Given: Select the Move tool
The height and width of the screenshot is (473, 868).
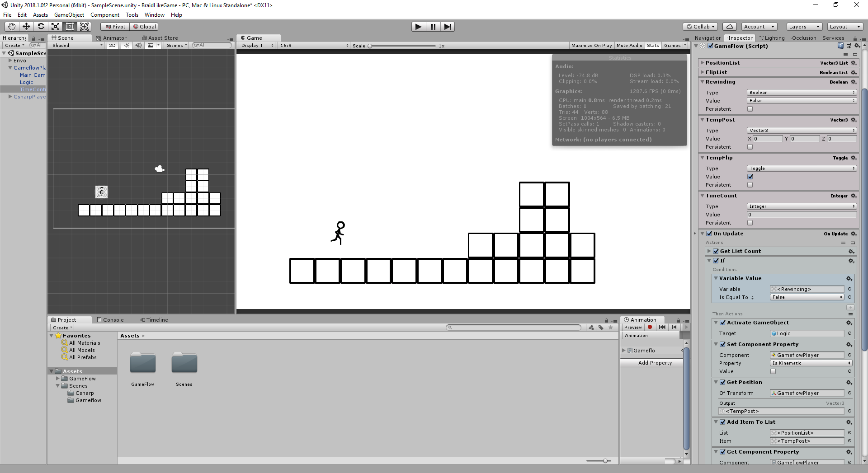Looking at the screenshot, I should pos(26,27).
